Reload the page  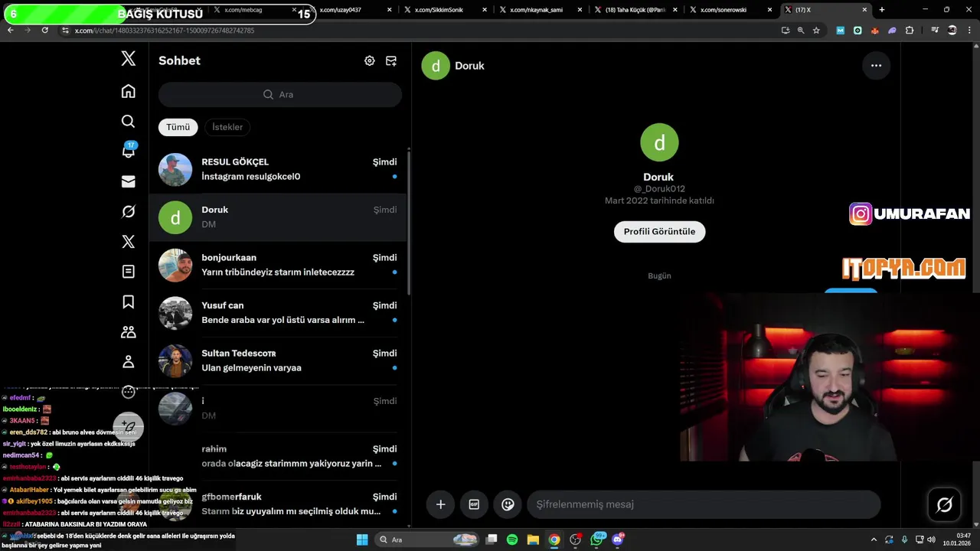[44, 30]
